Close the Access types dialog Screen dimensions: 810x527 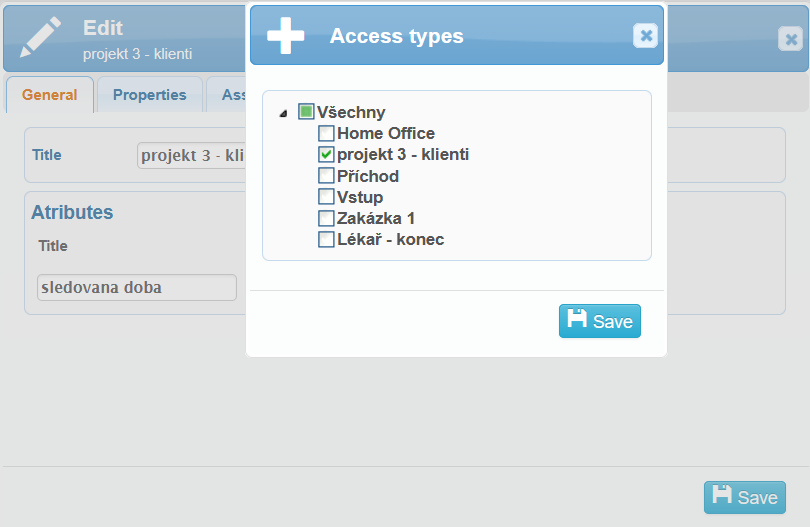tap(646, 36)
